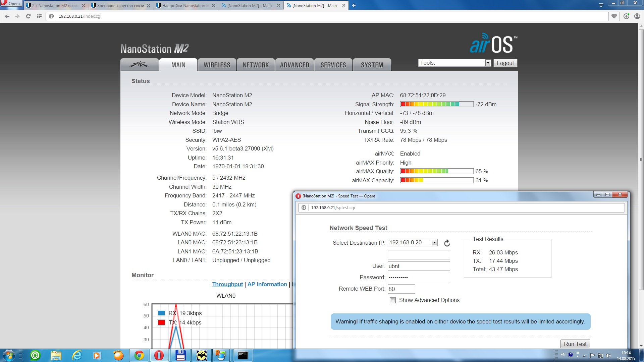Close the 'Настройки Nanostation' tab
The width and height of the screenshot is (644, 362).
[214, 5]
